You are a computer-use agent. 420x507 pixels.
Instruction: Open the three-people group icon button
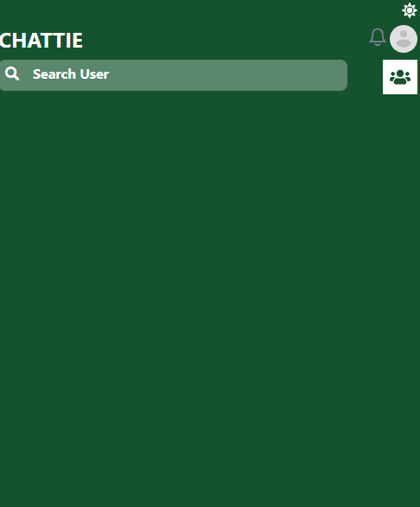[x=400, y=77]
